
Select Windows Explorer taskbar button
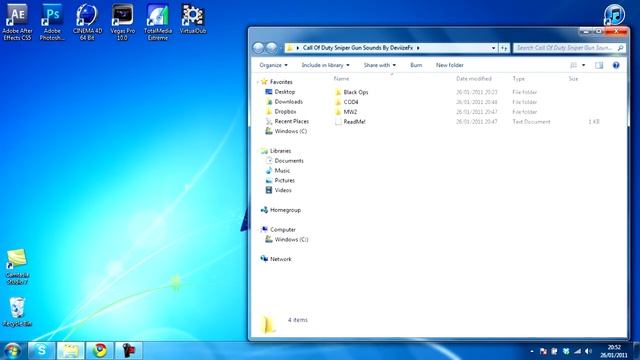coord(70,350)
